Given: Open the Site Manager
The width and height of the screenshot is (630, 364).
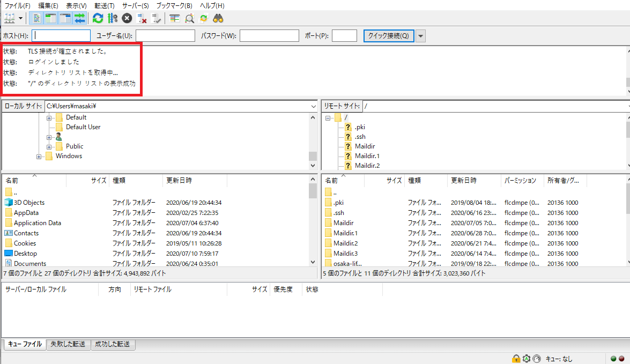Looking at the screenshot, I should click(8, 18).
